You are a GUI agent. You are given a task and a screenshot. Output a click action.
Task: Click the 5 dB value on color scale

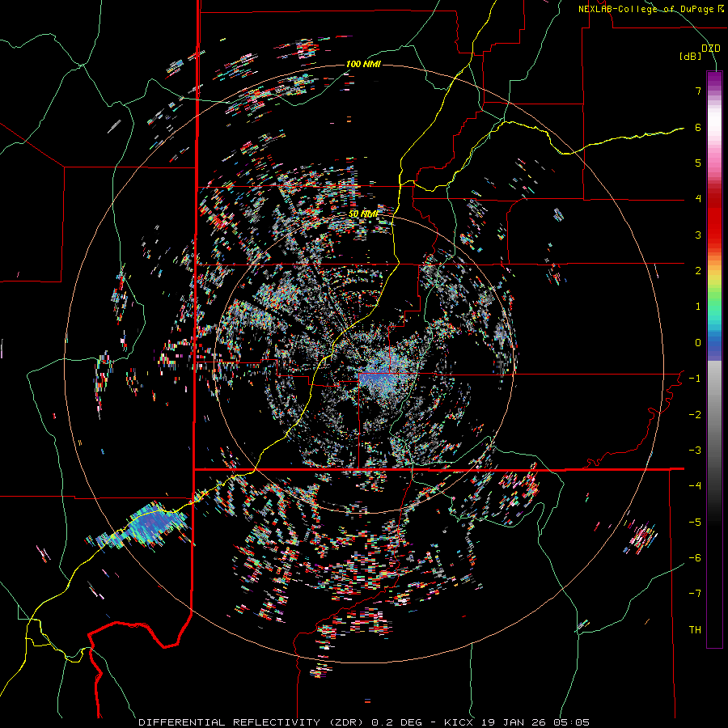[698, 163]
